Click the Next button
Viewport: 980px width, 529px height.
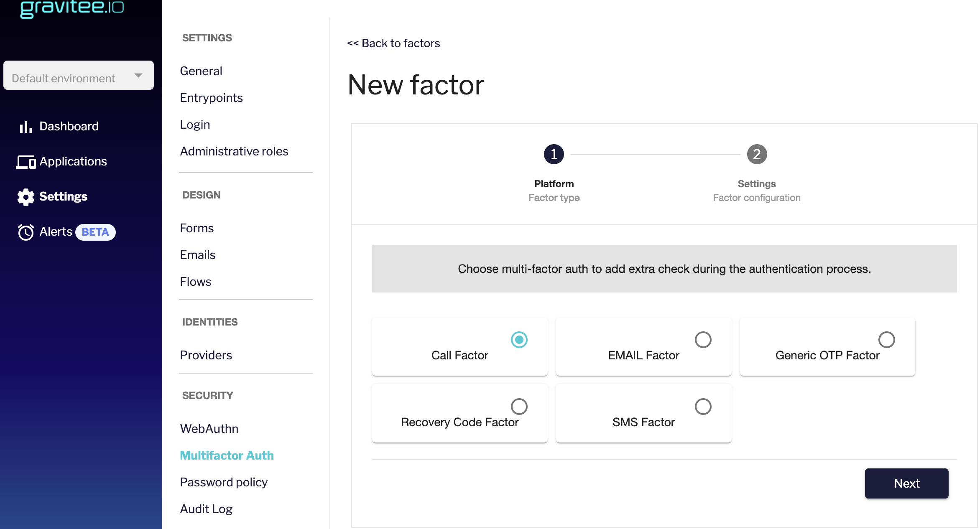906,483
